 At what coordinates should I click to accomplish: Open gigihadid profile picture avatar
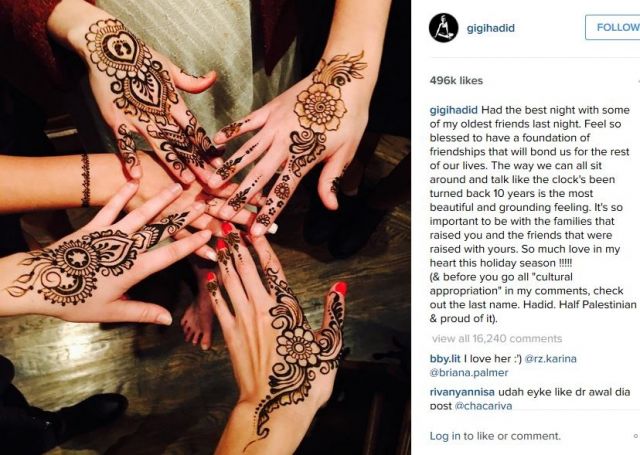click(444, 28)
